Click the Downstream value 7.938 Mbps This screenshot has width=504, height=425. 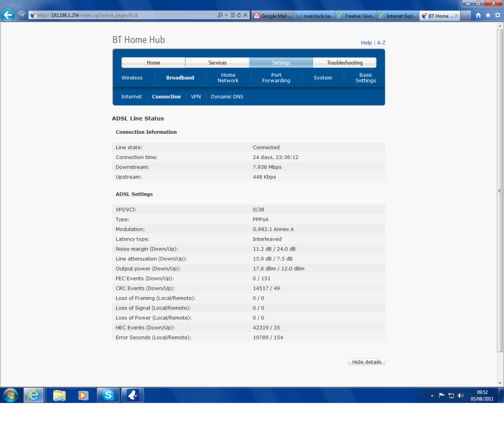click(x=267, y=167)
